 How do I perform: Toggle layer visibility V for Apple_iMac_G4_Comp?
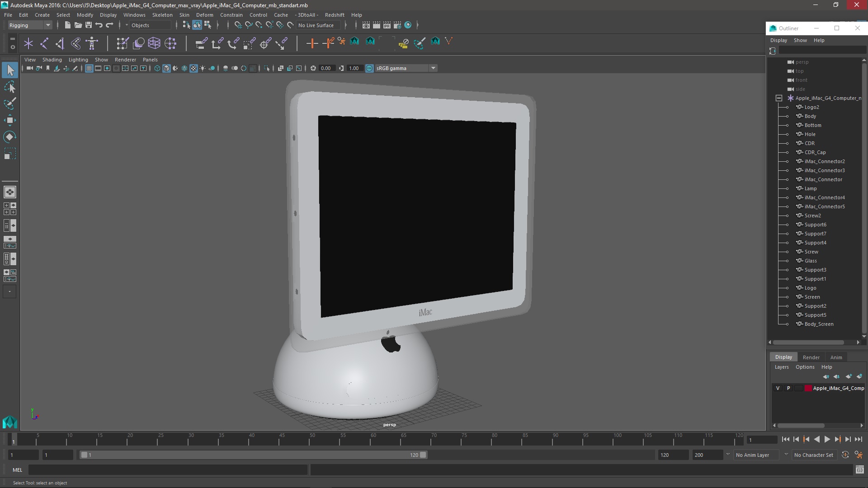778,388
